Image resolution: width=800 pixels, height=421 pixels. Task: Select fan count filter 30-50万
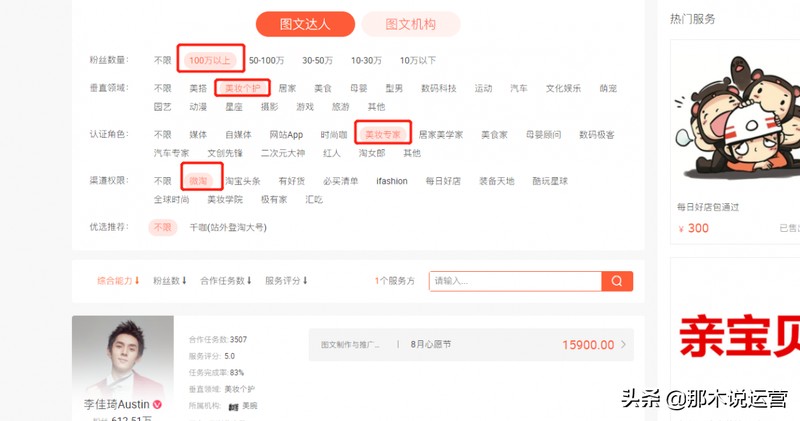[317, 60]
